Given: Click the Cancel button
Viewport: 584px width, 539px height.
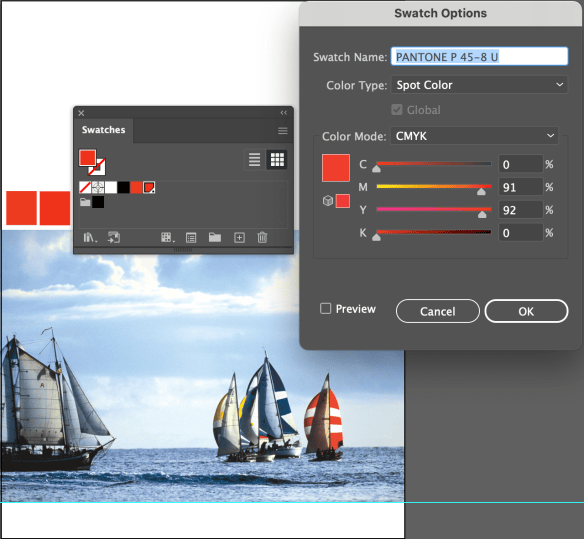Looking at the screenshot, I should pyautogui.click(x=438, y=311).
